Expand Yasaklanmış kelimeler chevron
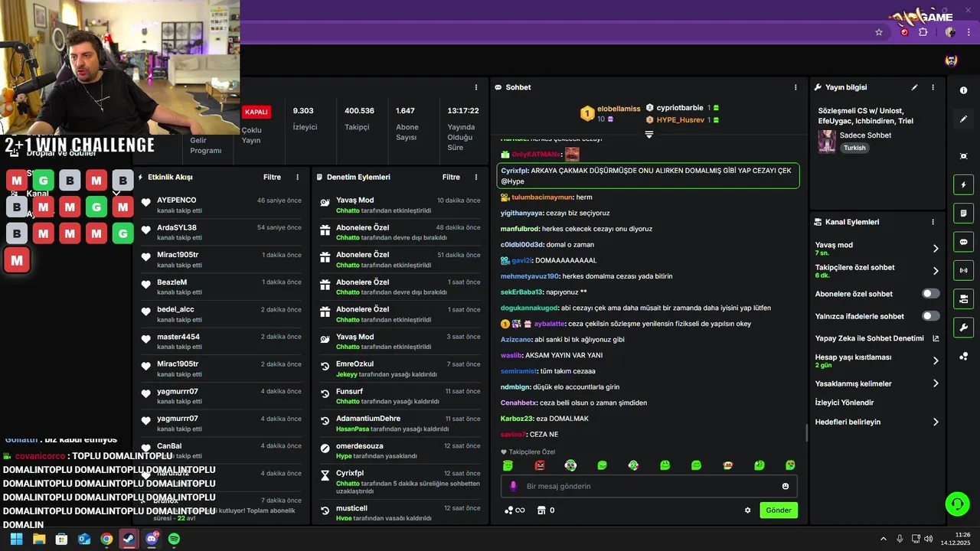Screen dimensions: 980x551 pyautogui.click(x=936, y=383)
